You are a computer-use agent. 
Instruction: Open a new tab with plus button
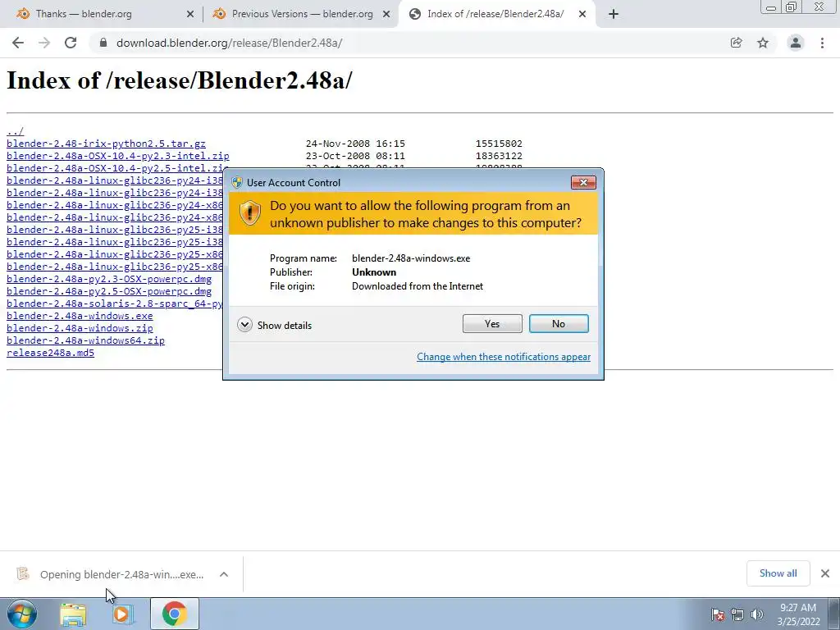614,15
